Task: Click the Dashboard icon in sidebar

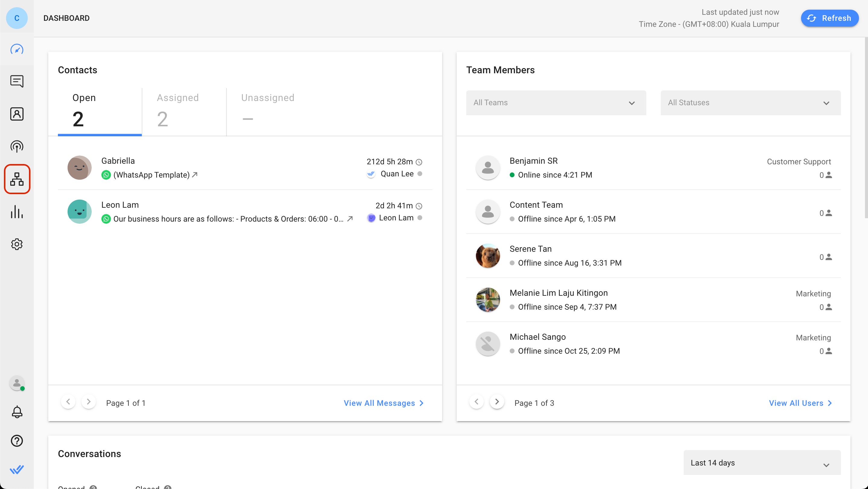Action: coord(17,49)
